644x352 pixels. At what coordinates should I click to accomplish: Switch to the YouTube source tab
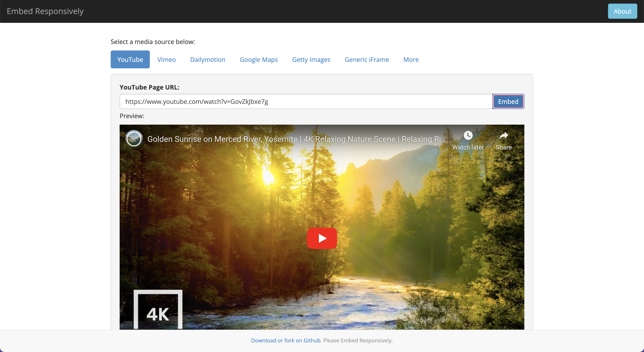click(130, 60)
